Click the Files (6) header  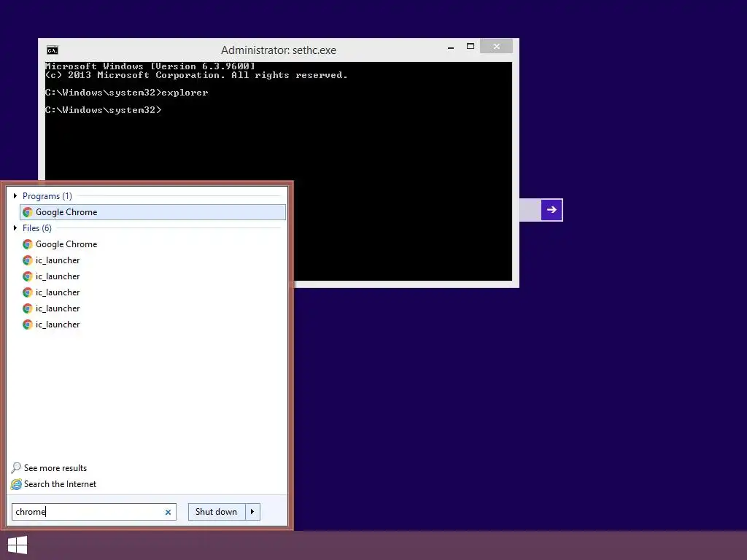pyautogui.click(x=37, y=228)
